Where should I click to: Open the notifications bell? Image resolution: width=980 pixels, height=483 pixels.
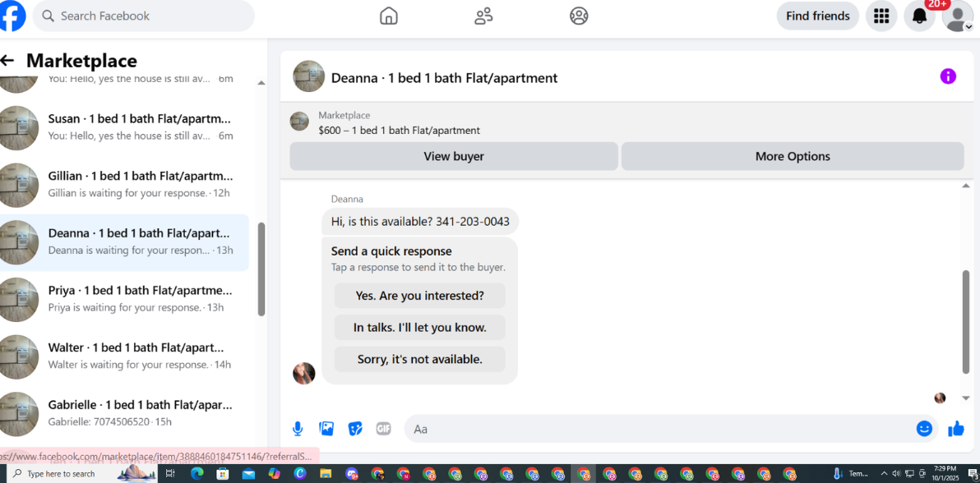pyautogui.click(x=919, y=16)
